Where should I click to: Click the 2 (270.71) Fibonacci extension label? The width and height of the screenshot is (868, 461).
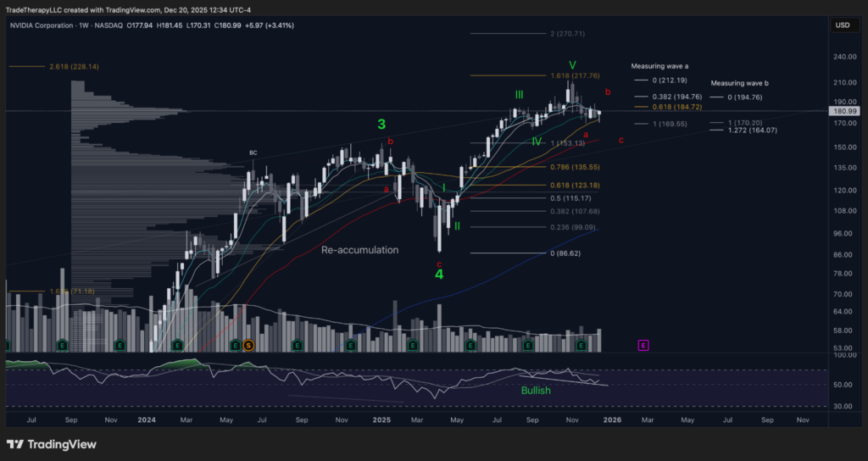(579, 34)
